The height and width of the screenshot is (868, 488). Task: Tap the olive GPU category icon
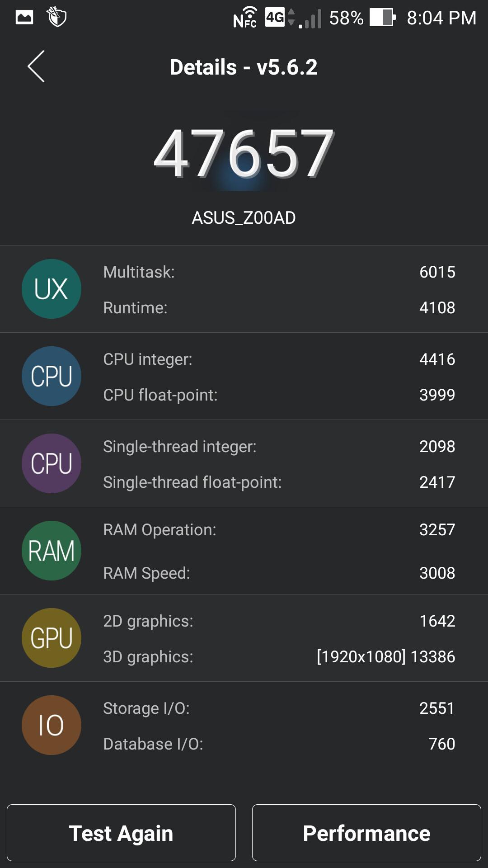(x=52, y=638)
